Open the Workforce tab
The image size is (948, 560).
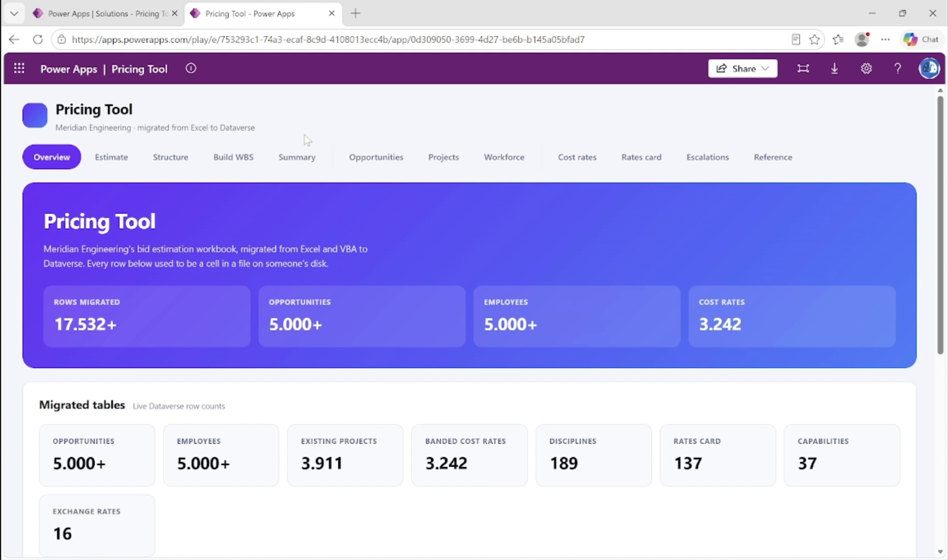click(504, 157)
